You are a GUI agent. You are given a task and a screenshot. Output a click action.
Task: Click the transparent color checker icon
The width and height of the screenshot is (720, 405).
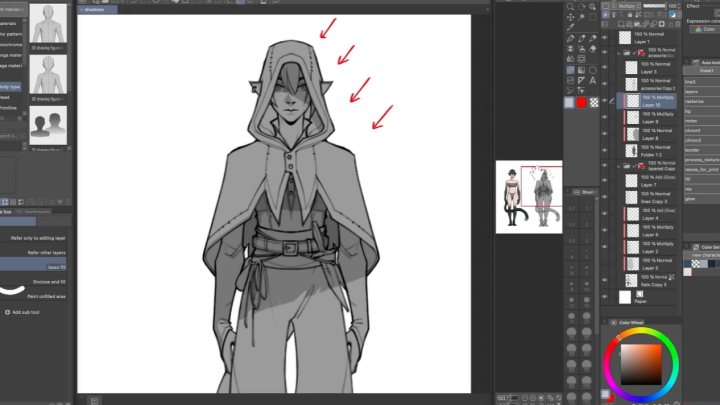point(595,102)
